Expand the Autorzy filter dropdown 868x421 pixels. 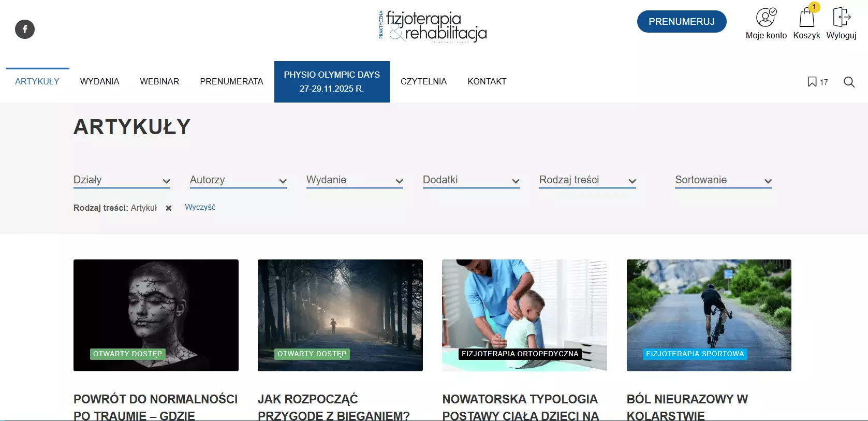pos(238,180)
